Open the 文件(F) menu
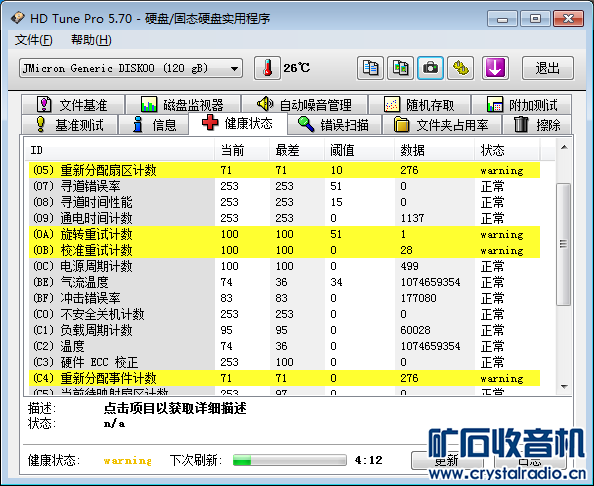Image resolution: width=594 pixels, height=486 pixels. click(x=33, y=40)
